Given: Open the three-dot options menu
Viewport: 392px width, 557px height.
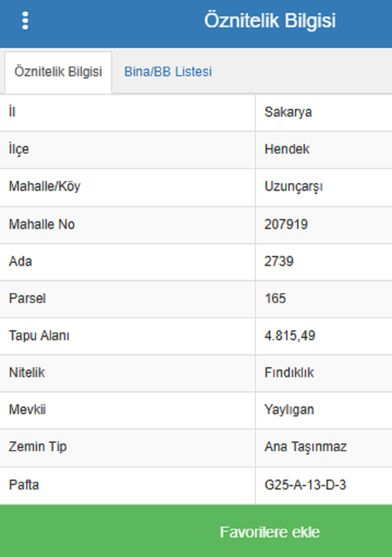Looking at the screenshot, I should [25, 21].
